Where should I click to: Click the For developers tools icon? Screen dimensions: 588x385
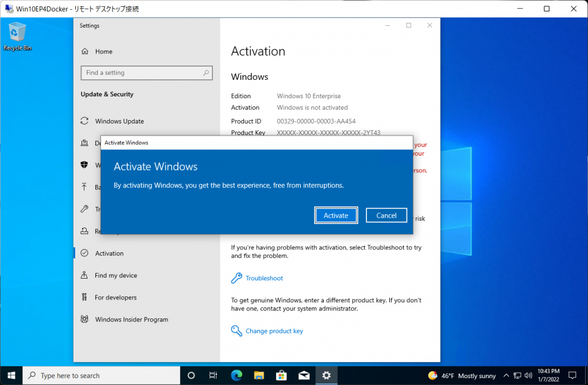(x=84, y=297)
